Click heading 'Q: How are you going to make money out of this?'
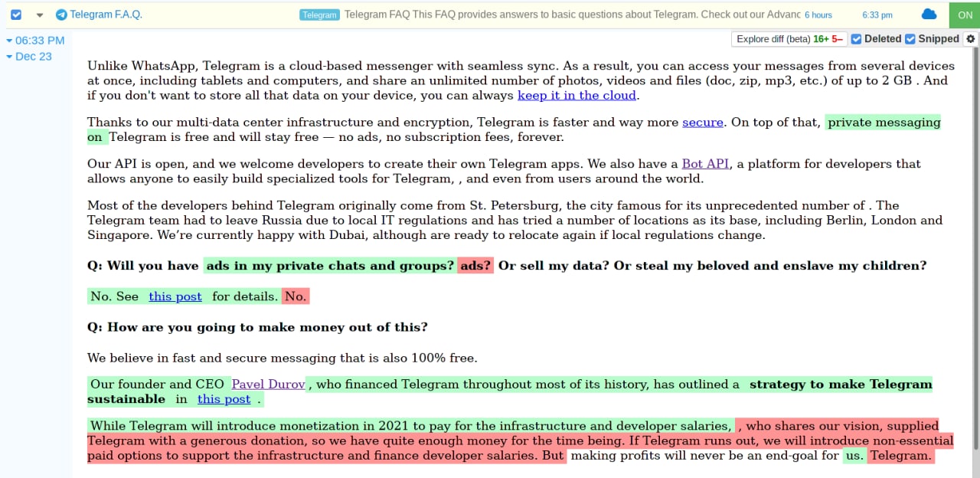 click(x=257, y=327)
